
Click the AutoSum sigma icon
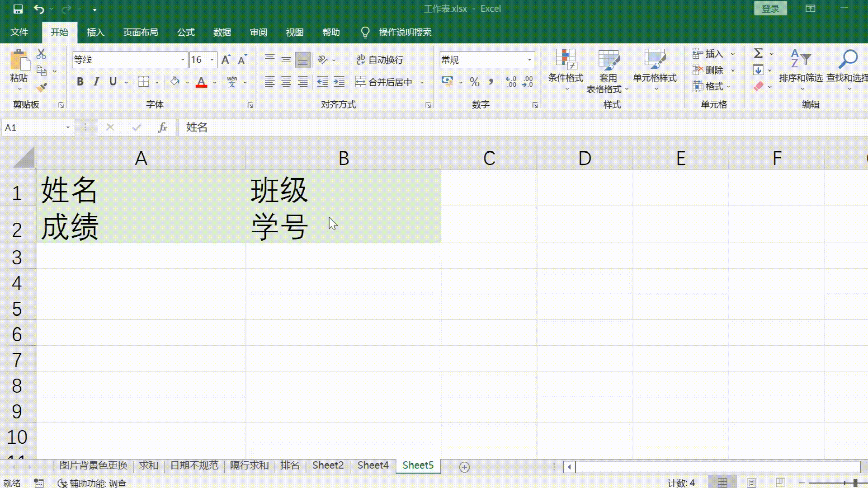(x=758, y=53)
